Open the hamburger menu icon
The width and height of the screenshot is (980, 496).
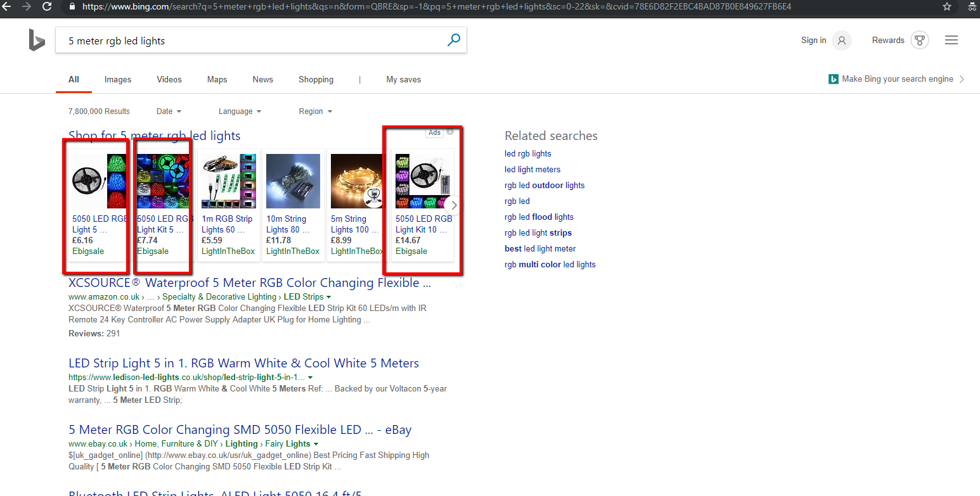(x=951, y=41)
